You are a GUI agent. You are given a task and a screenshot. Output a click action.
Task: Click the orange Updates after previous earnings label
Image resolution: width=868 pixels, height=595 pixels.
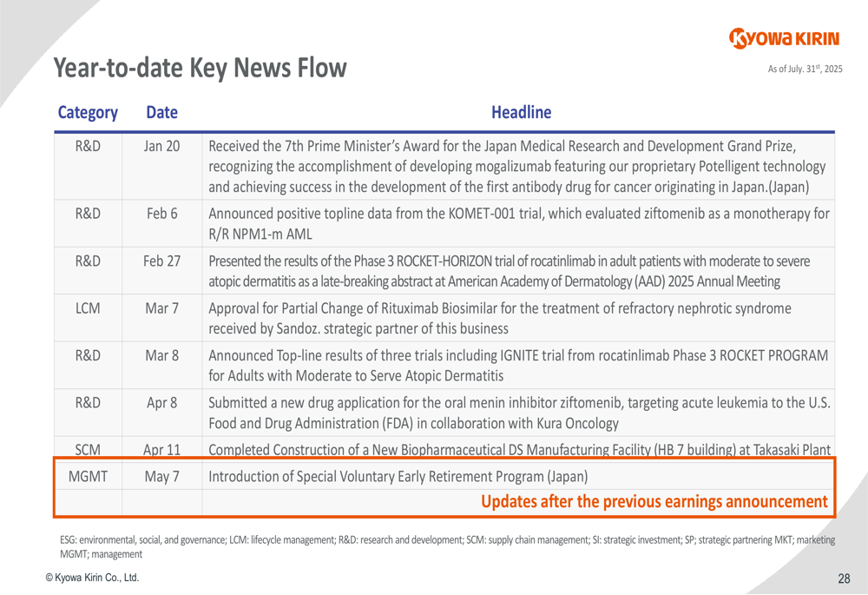pyautogui.click(x=654, y=501)
